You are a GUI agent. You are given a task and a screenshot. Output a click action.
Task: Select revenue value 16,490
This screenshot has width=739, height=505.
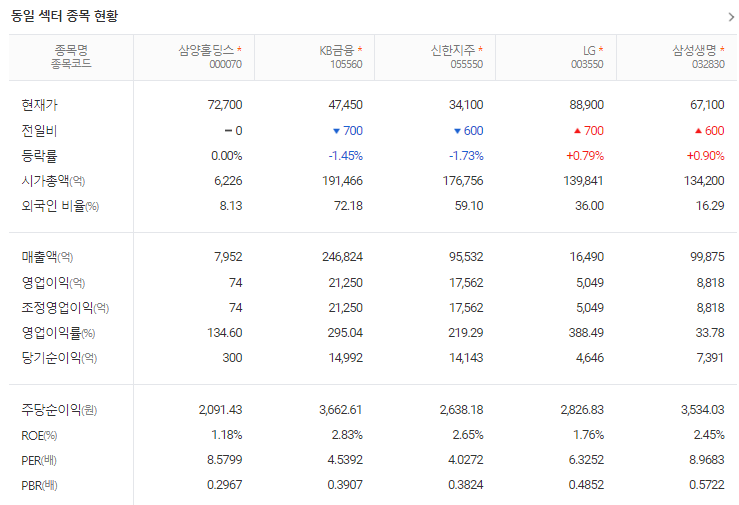point(587,257)
